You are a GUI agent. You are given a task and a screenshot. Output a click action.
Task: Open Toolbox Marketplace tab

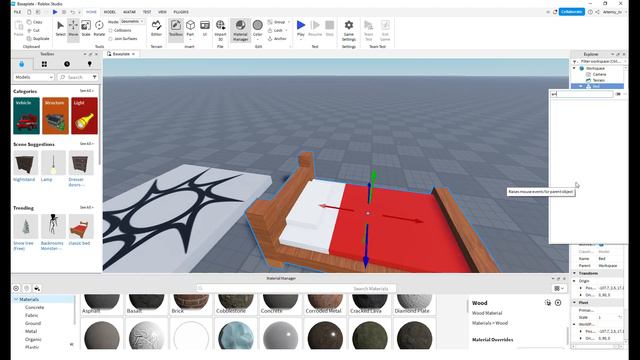pos(22,64)
